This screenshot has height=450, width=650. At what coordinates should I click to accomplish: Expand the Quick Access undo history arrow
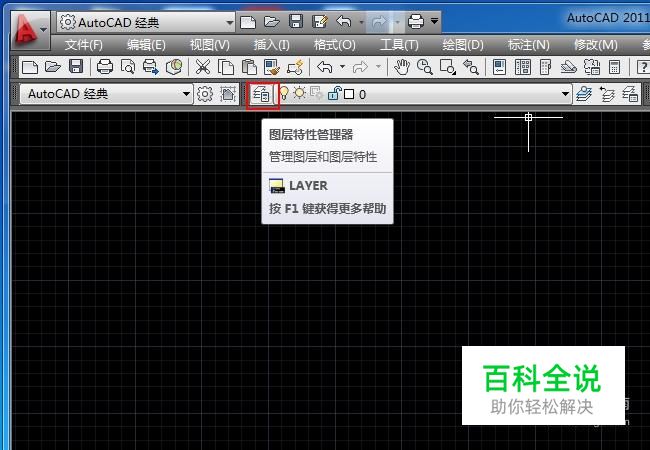click(x=361, y=22)
